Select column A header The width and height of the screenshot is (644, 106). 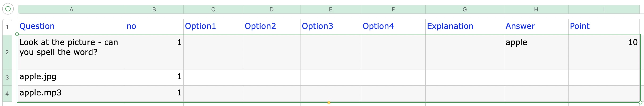(x=71, y=10)
